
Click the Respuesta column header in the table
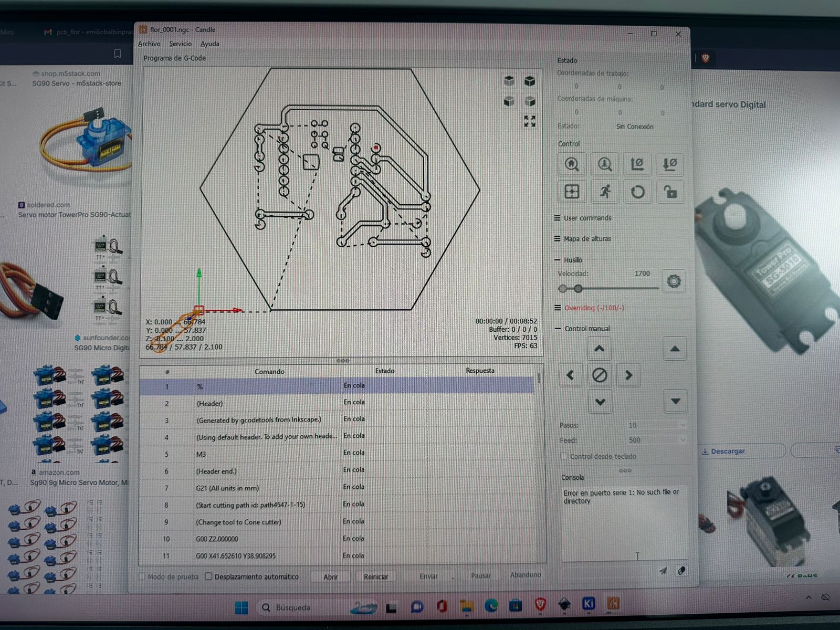pos(480,371)
